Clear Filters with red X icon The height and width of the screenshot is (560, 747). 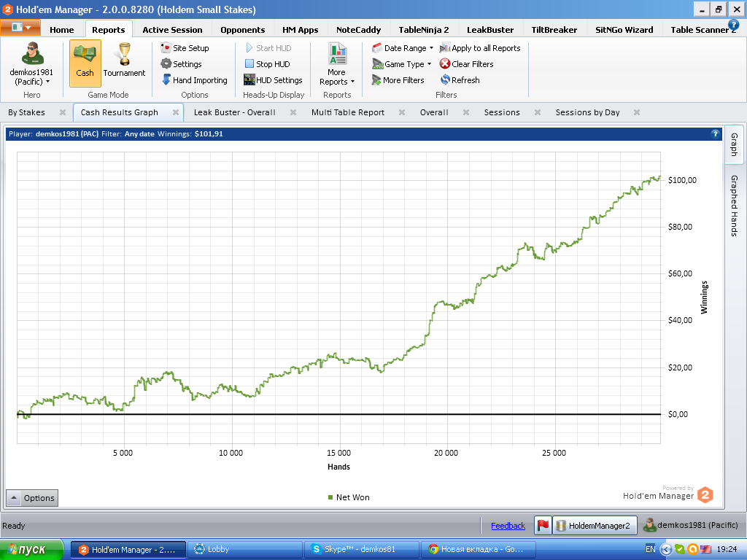tap(466, 64)
